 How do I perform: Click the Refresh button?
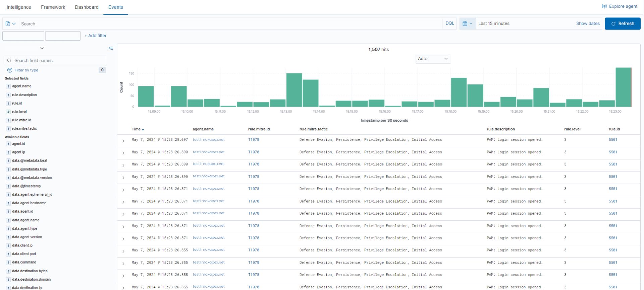pos(623,23)
